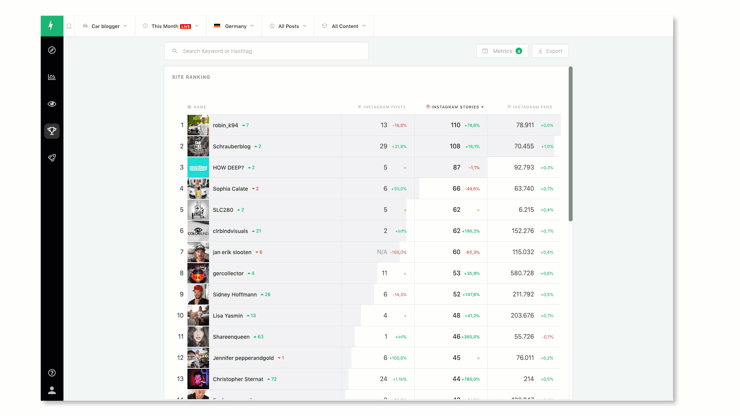Open the chart analytics icon in sidebar
Viewport: 740px width, 416px height.
coord(52,77)
